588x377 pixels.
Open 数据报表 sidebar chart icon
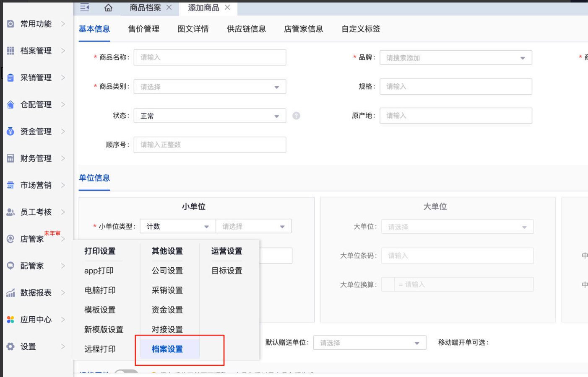tap(10, 293)
